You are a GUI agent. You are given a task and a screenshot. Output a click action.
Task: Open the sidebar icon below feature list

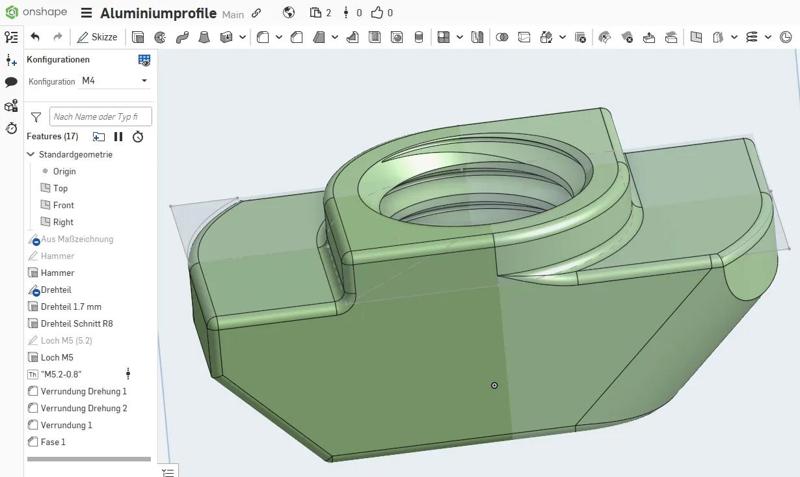[11, 60]
